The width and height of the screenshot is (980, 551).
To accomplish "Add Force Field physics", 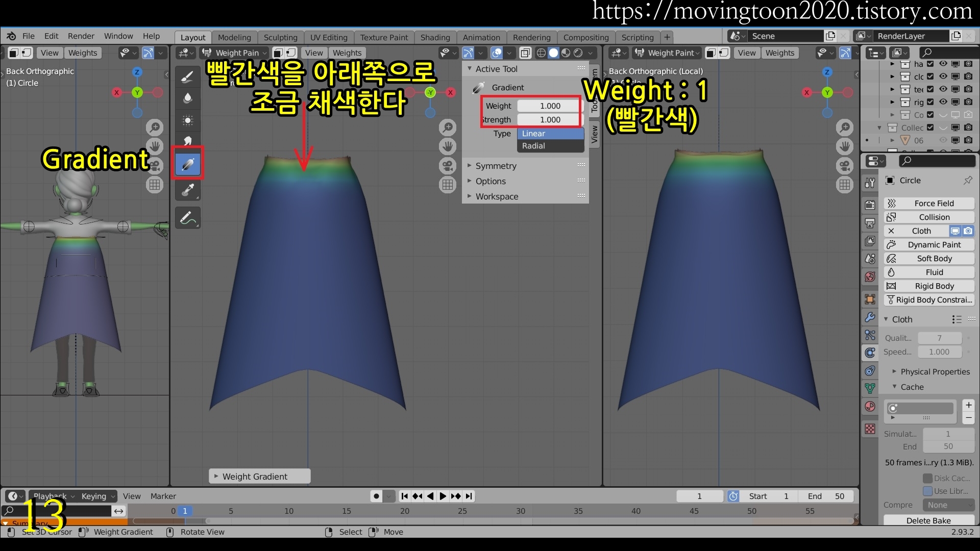I will [928, 204].
